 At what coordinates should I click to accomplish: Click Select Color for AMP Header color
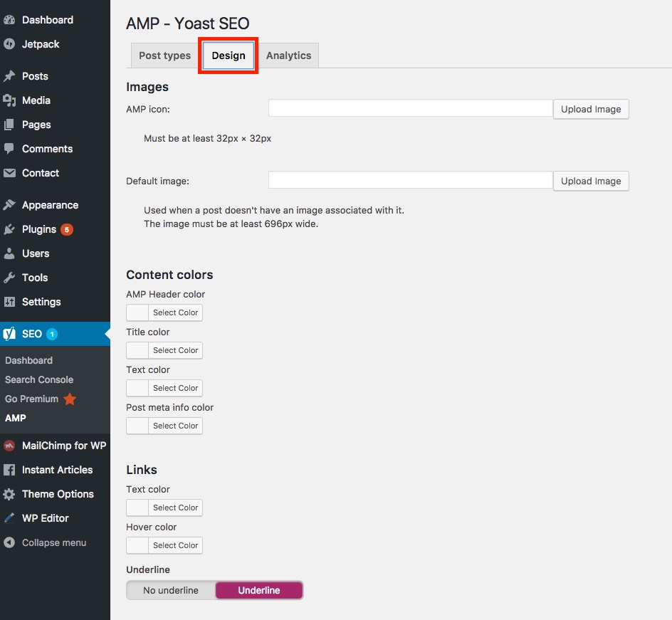(175, 312)
